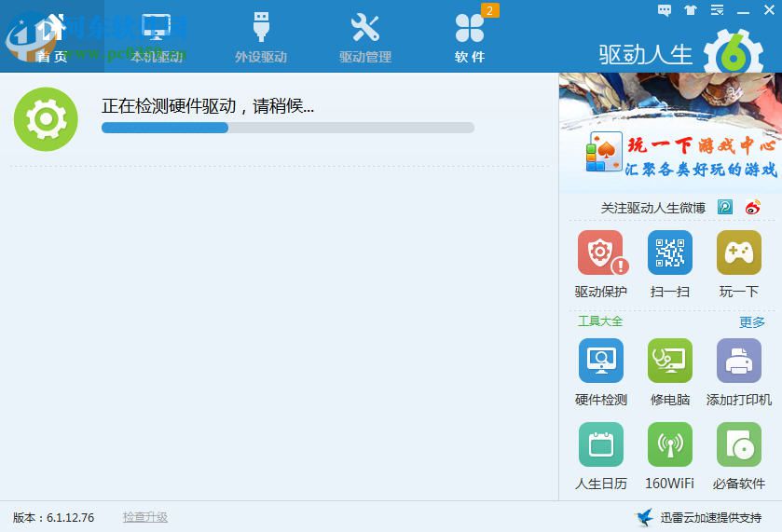782x532 pixels.
Task: Close the 驱动人生 window
Action: point(769,10)
